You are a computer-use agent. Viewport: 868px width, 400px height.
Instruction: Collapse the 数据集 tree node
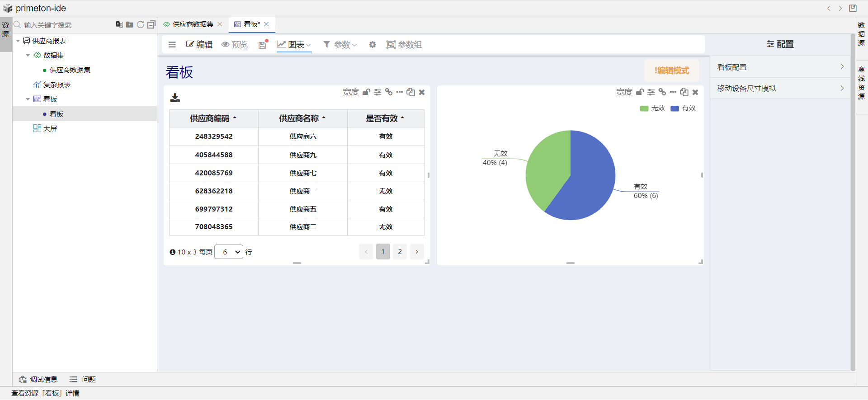(x=28, y=56)
